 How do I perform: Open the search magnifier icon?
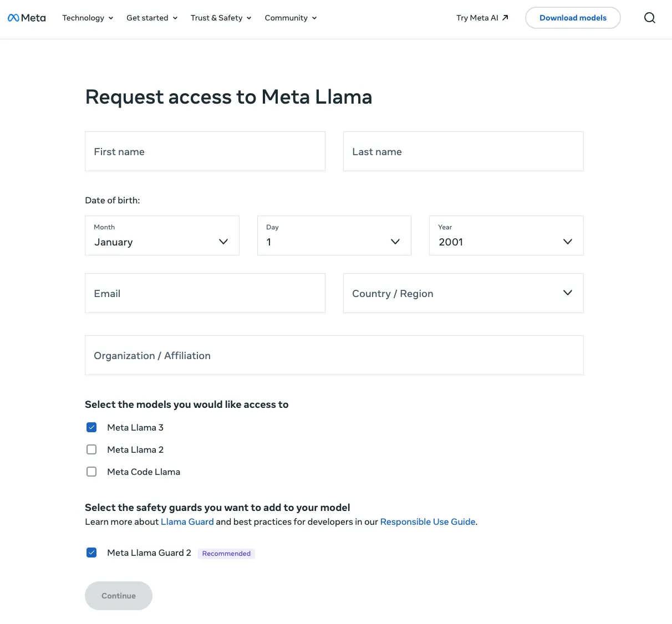(x=650, y=18)
